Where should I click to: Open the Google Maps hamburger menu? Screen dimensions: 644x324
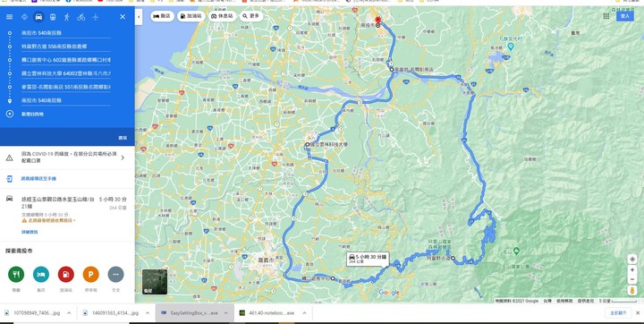[x=9, y=17]
